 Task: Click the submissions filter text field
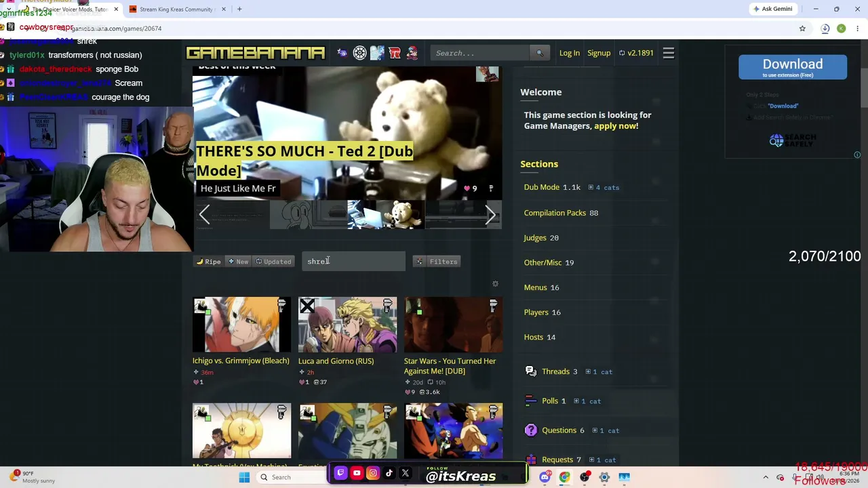tap(353, 262)
